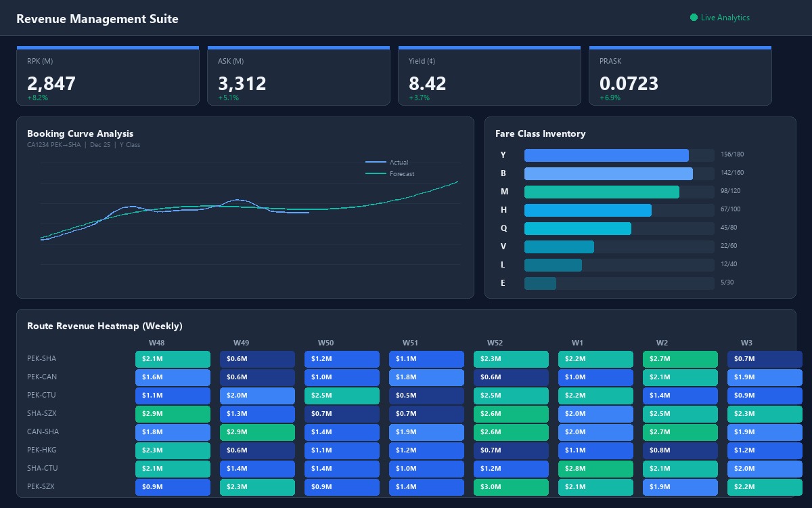Viewport: 812px width, 508px height.
Task: Click the W51 column header
Action: pyautogui.click(x=410, y=343)
